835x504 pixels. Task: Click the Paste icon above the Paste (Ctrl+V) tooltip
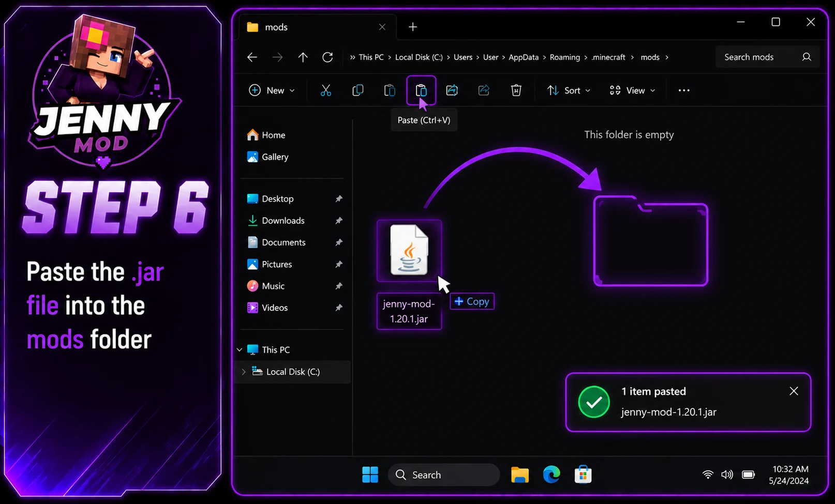click(421, 90)
